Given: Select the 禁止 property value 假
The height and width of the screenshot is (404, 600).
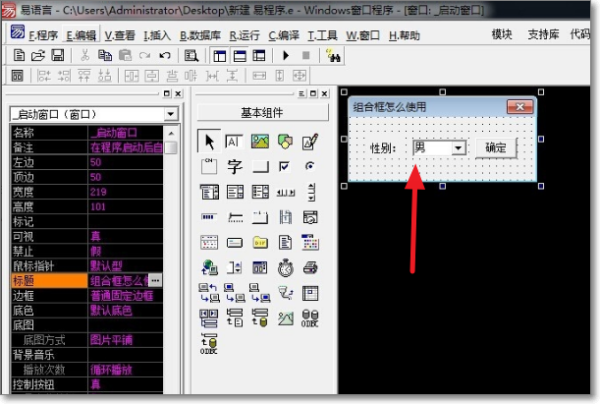Looking at the screenshot, I should coord(96,251).
